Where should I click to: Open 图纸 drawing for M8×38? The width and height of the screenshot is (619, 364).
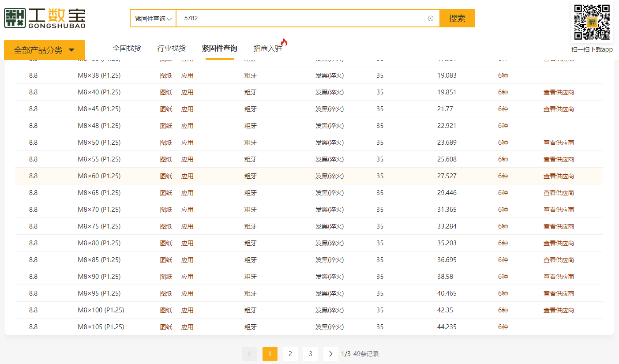click(x=166, y=75)
